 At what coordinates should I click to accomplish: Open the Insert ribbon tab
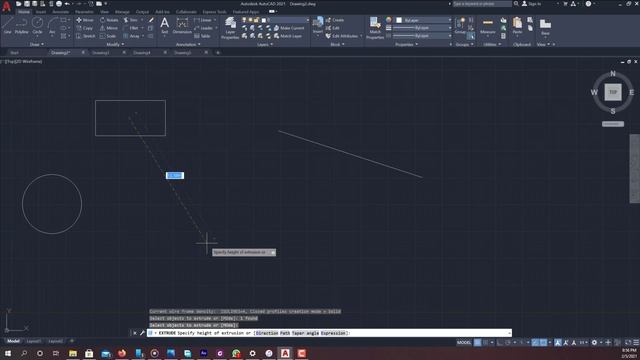click(x=41, y=12)
